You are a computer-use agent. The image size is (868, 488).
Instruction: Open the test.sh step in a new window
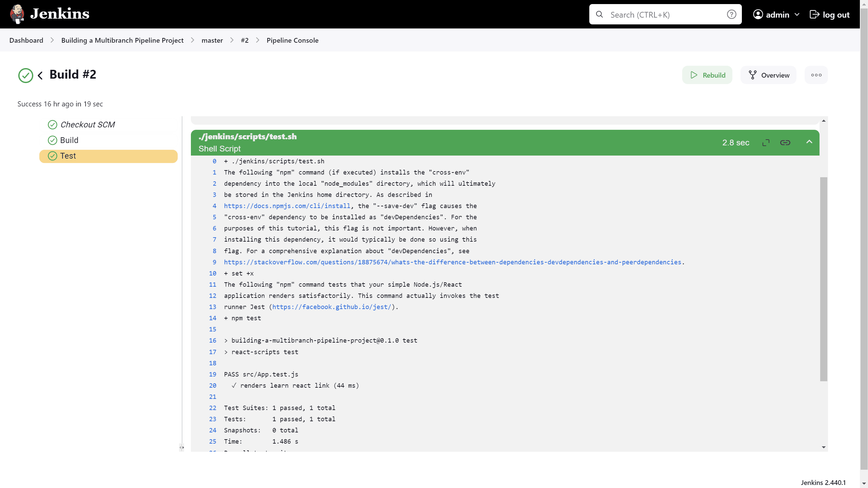[766, 143]
